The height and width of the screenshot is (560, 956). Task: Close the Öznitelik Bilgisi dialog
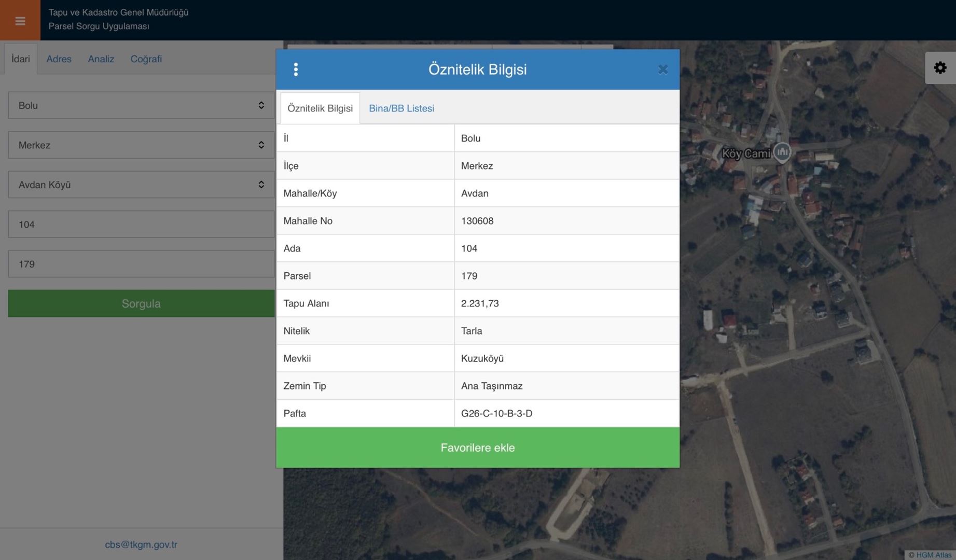point(662,69)
